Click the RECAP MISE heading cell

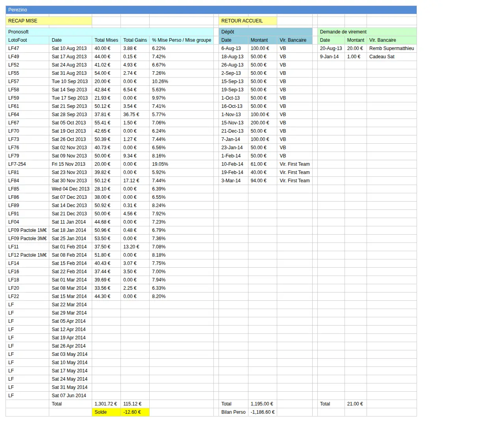click(49, 21)
